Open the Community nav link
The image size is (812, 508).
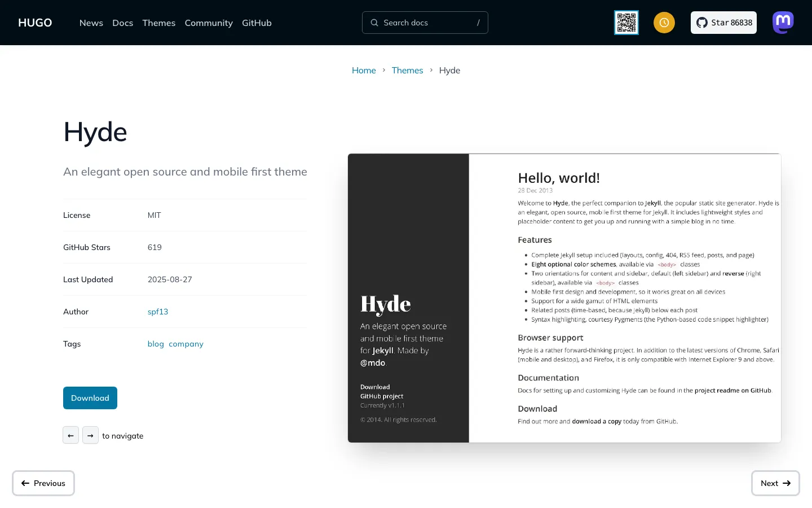pyautogui.click(x=209, y=23)
